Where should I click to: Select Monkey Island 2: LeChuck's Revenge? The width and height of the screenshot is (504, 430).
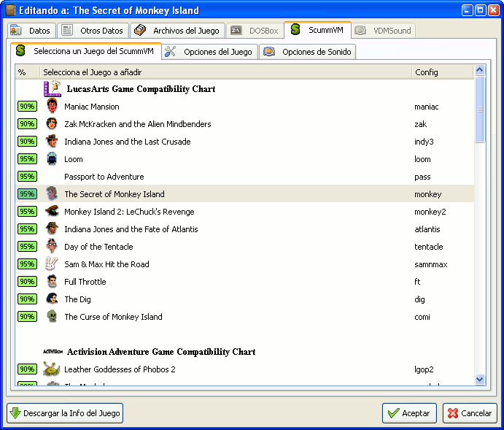point(129,212)
